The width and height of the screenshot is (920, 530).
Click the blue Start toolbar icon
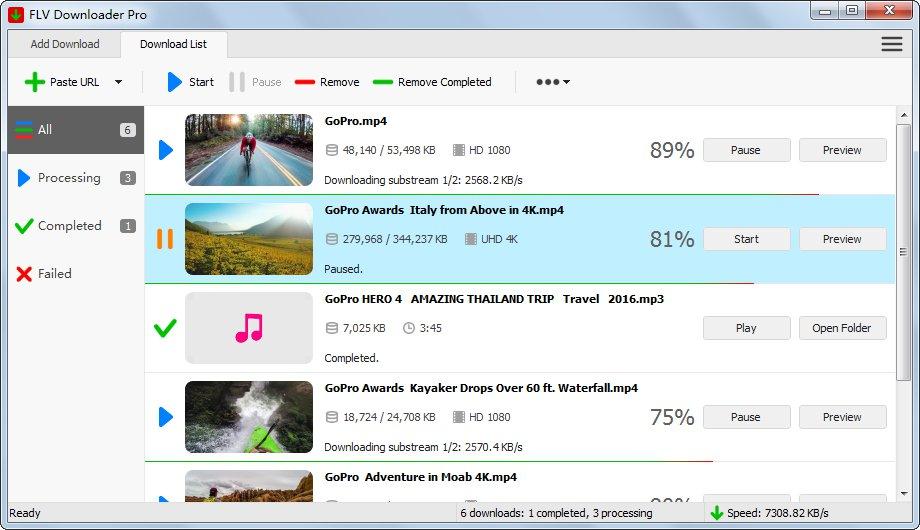174,82
